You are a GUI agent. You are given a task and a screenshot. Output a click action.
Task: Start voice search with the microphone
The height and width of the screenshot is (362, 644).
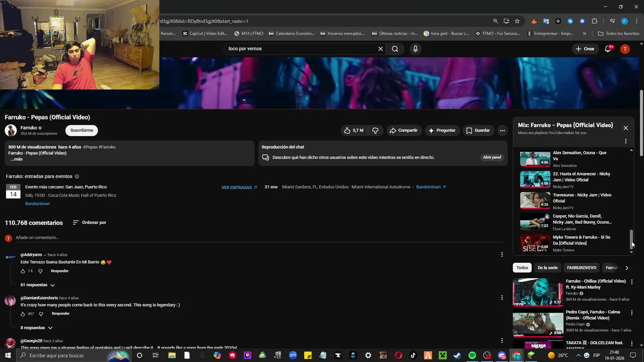click(x=415, y=49)
